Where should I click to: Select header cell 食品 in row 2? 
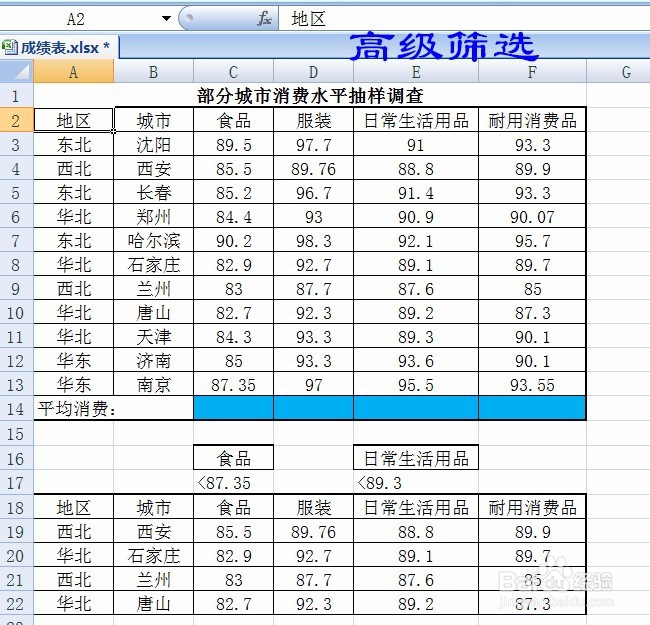[233, 121]
